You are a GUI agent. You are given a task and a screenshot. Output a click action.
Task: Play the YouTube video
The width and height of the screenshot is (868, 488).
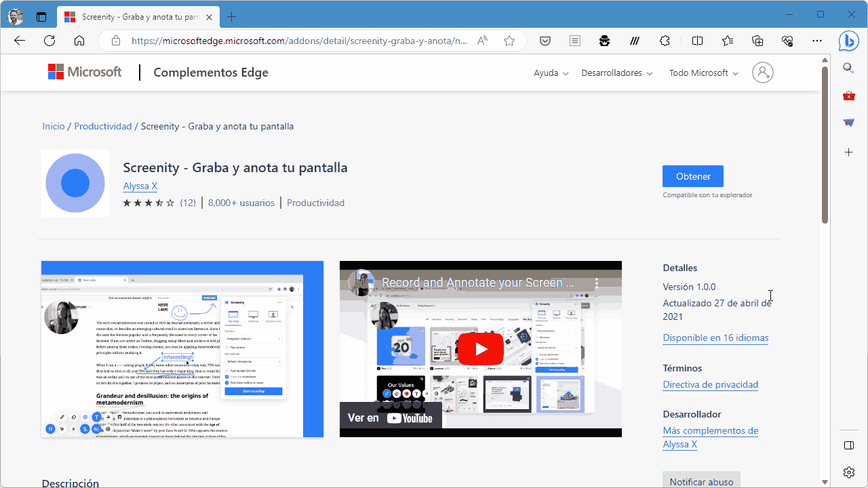click(x=481, y=349)
